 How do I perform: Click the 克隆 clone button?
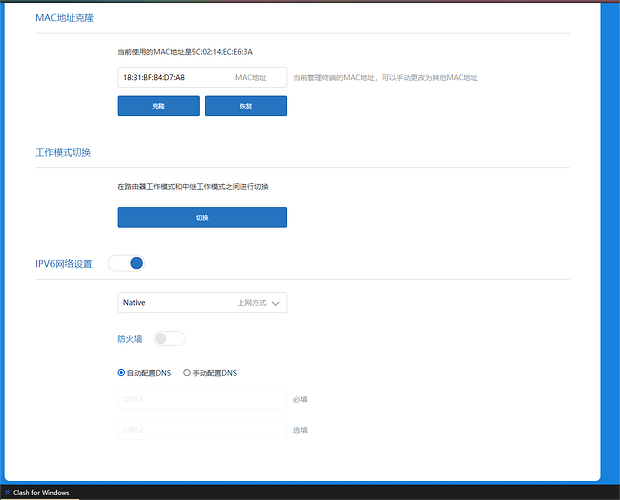coord(158,105)
